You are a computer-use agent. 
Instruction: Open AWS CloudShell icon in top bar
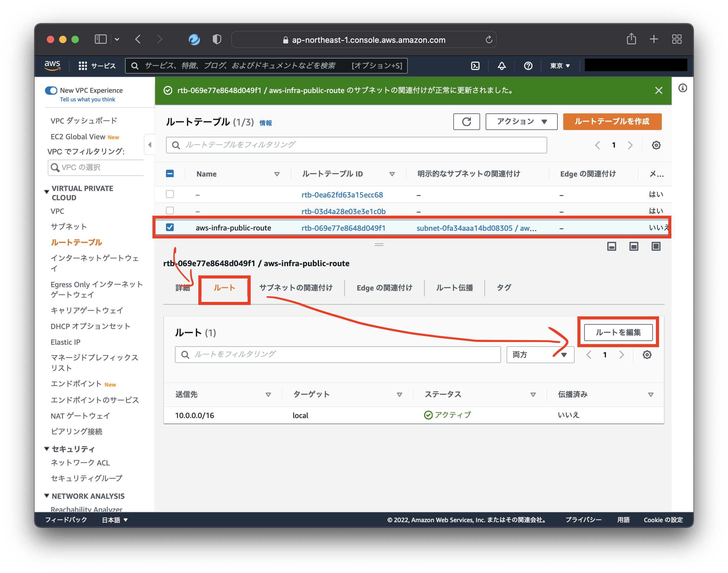point(475,66)
